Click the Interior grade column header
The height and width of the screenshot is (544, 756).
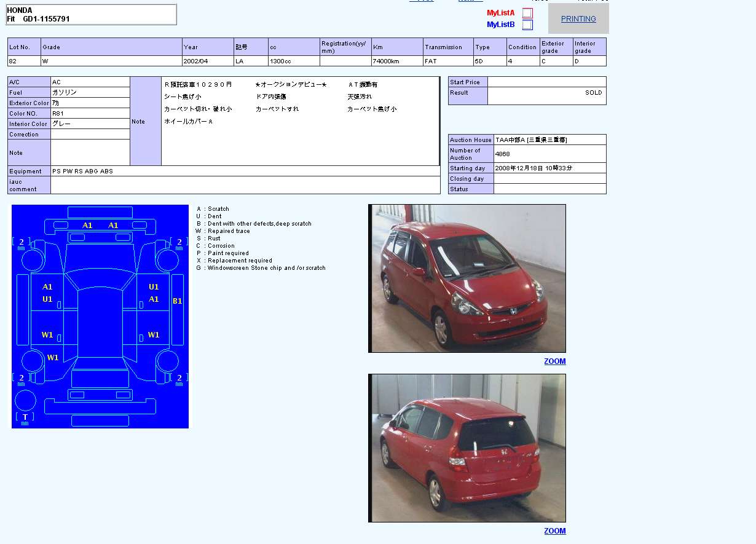[589, 47]
